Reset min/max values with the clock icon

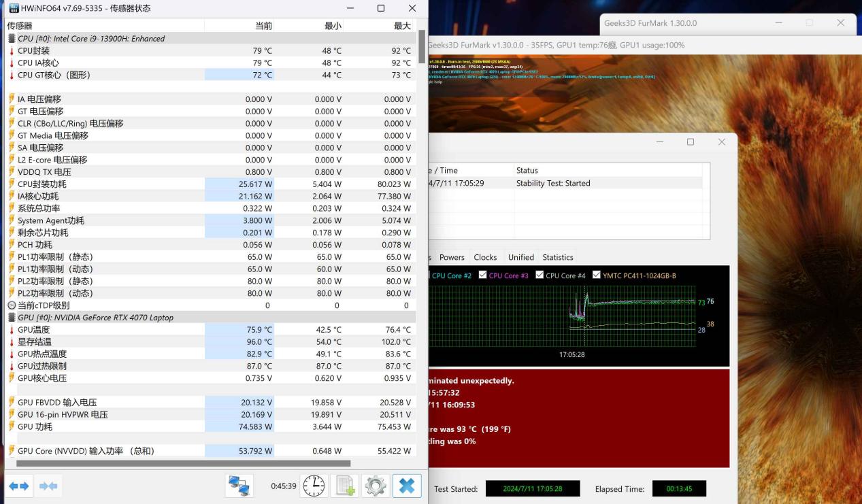314,486
